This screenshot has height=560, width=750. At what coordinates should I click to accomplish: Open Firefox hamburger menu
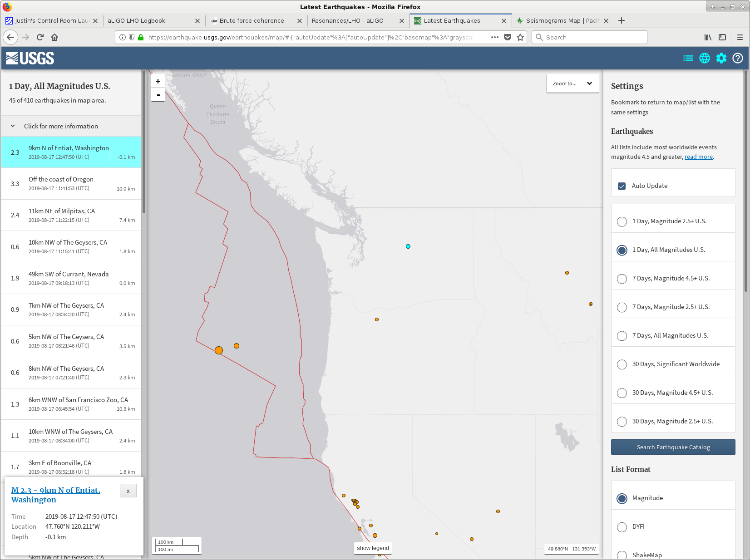pos(740,37)
